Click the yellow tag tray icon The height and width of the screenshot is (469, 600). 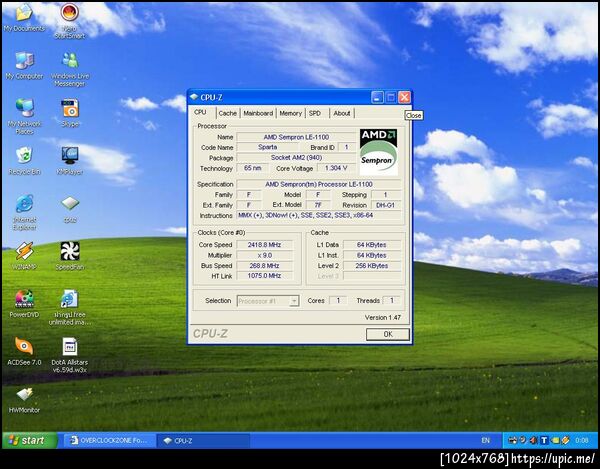pyautogui.click(x=554, y=440)
